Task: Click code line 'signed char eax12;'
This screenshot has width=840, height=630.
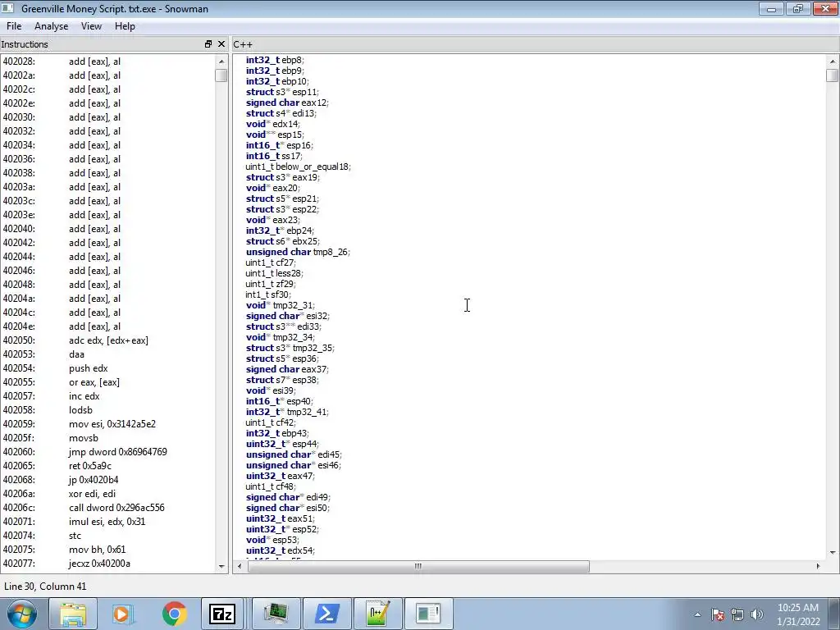Action: click(287, 103)
